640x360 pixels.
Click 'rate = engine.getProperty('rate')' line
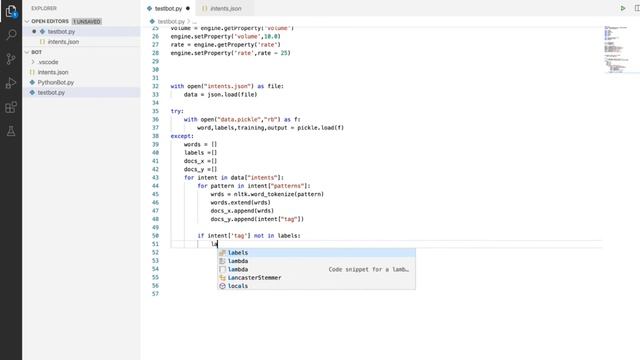225,44
